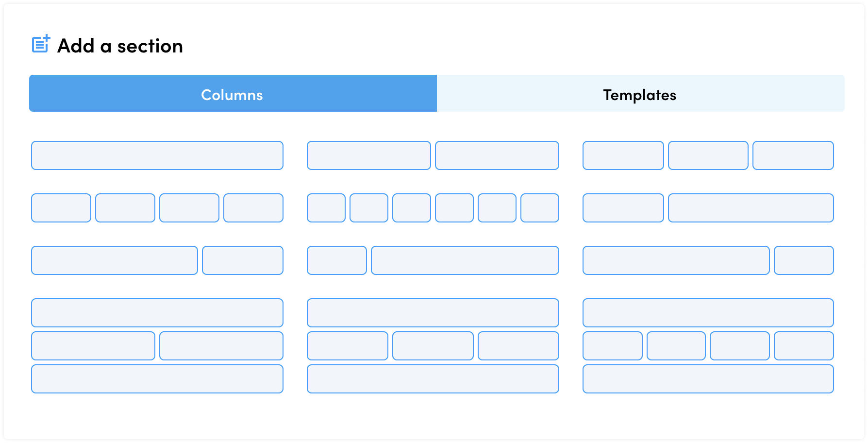Viewport: 868px width, 443px height.
Task: Choose the single full-width column layout
Action: pyautogui.click(x=157, y=155)
